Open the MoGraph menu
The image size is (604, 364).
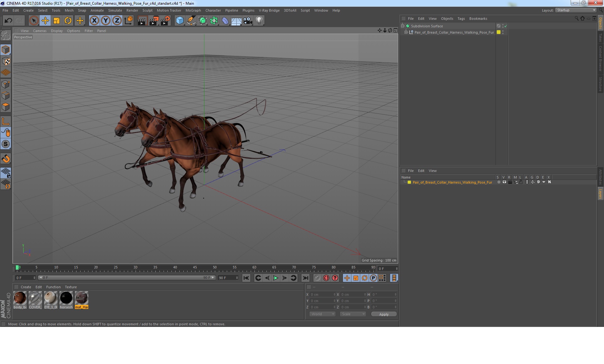(x=193, y=10)
